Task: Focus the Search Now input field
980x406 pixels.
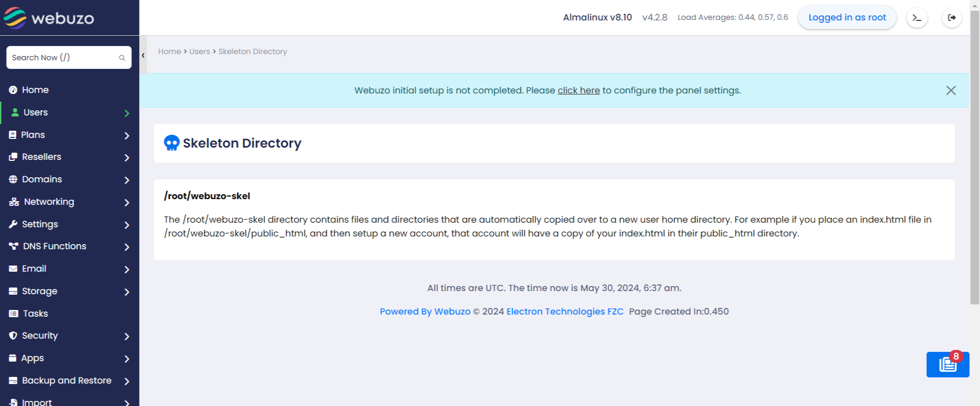Action: pyautogui.click(x=61, y=58)
